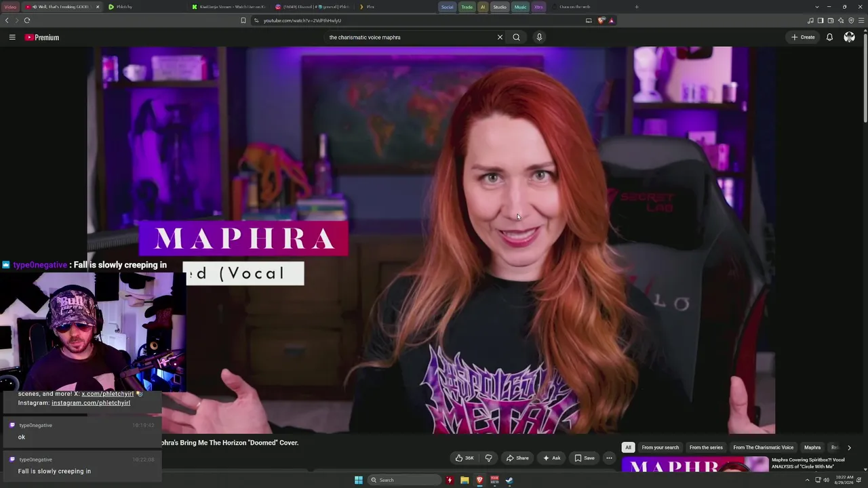The height and width of the screenshot is (488, 868).
Task: Open a new browser tab
Action: coord(636,7)
